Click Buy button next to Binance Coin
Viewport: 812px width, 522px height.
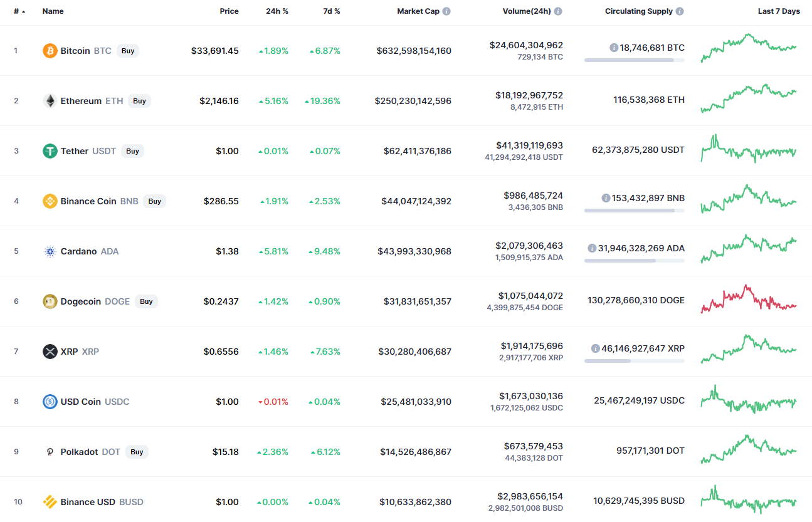coord(155,201)
